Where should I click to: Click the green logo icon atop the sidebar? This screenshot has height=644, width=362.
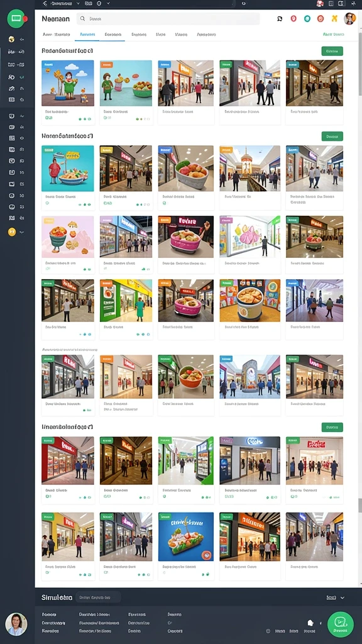point(16,19)
